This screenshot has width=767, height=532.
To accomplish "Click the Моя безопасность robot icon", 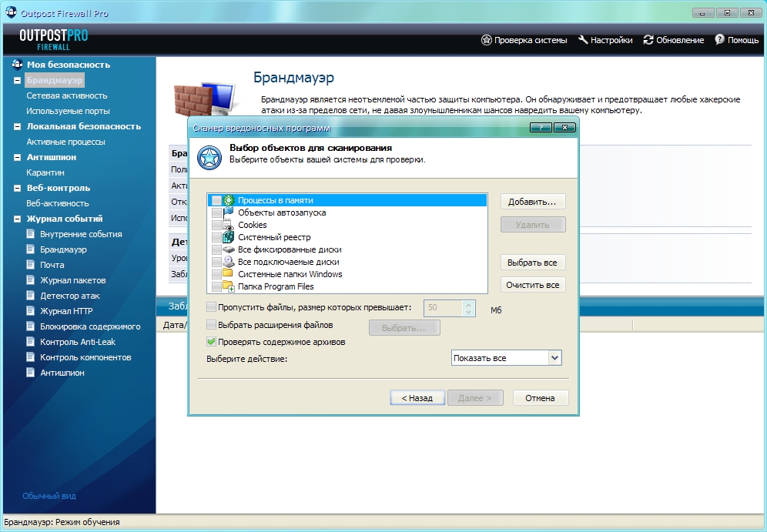I will coord(17,64).
